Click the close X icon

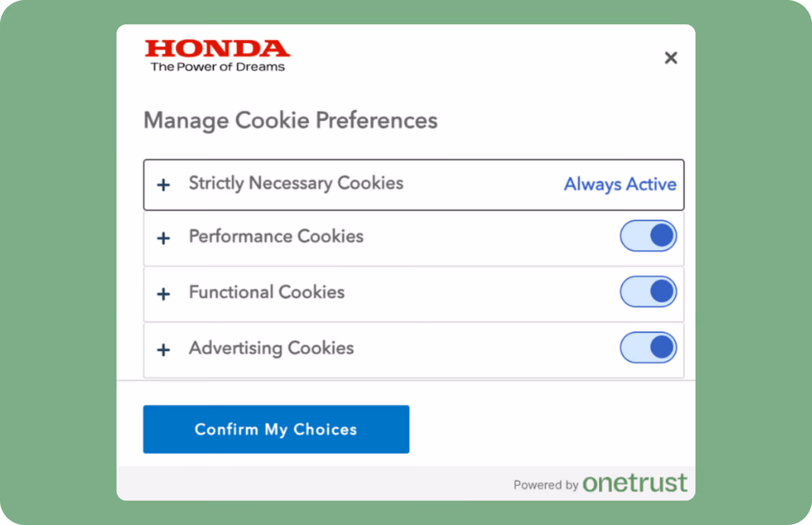coord(672,58)
